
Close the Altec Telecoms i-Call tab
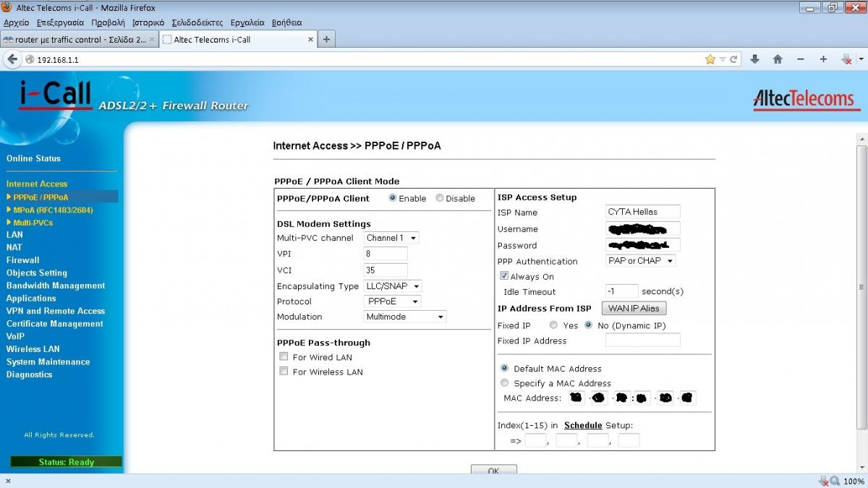[311, 40]
